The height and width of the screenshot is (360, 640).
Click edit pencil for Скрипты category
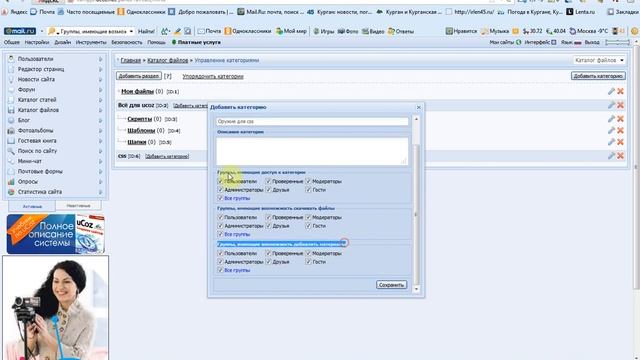point(611,119)
